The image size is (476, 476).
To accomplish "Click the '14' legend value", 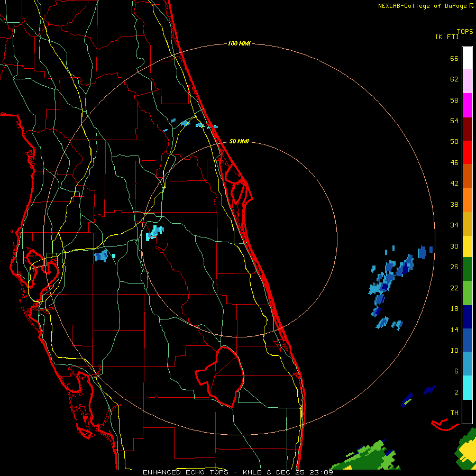I will (x=454, y=329).
